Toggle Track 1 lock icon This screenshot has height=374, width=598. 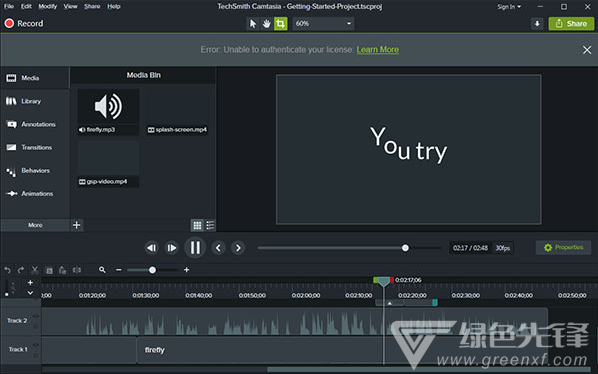coord(35,355)
